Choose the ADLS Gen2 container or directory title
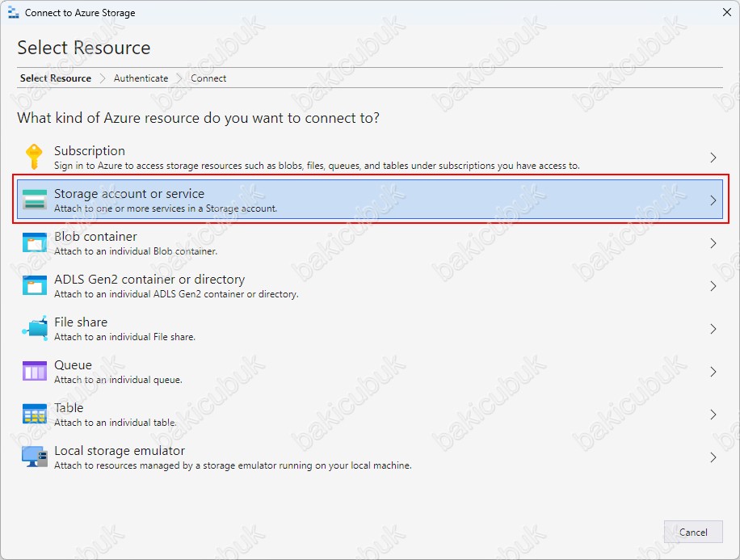This screenshot has height=560, width=740. pyautogui.click(x=149, y=280)
